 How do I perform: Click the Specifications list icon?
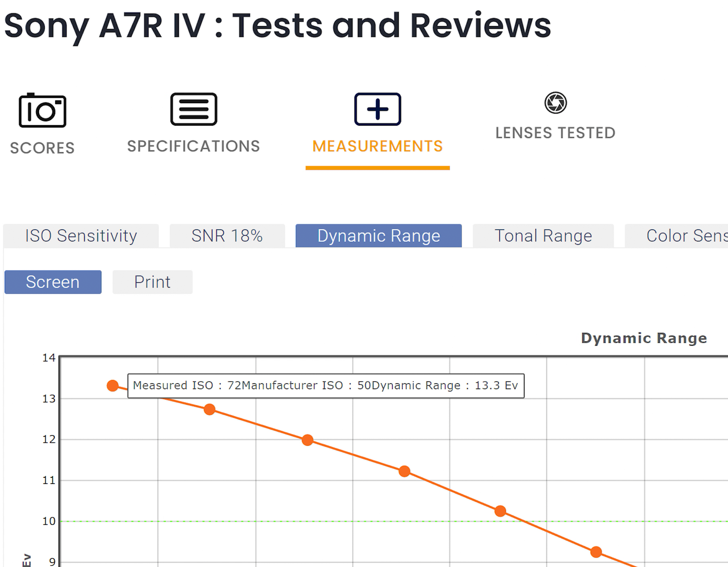[194, 109]
